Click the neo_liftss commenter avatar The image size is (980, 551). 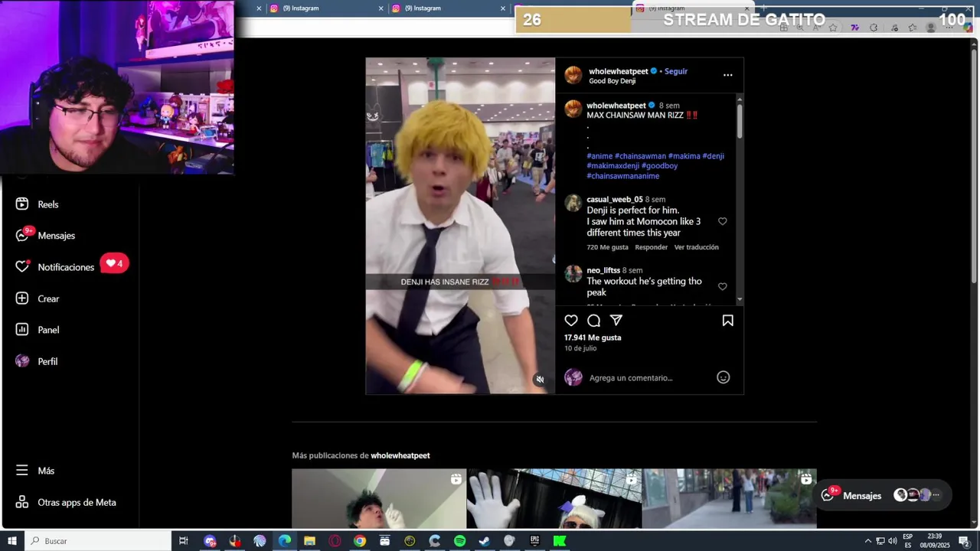tap(573, 274)
